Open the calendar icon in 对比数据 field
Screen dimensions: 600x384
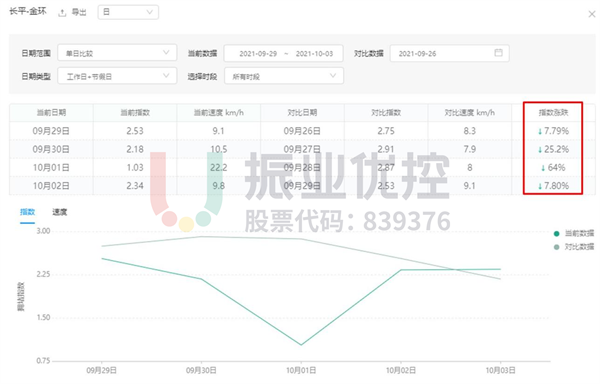498,53
